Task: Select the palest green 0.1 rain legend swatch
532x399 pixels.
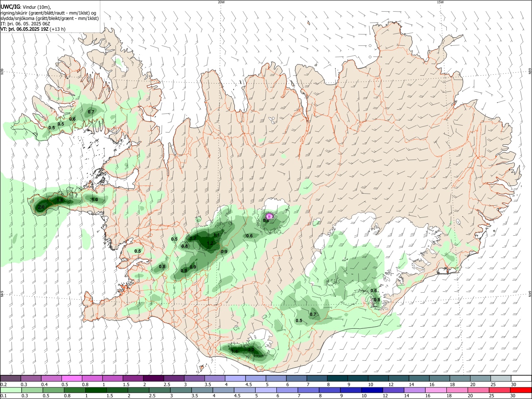Action: point(10,390)
